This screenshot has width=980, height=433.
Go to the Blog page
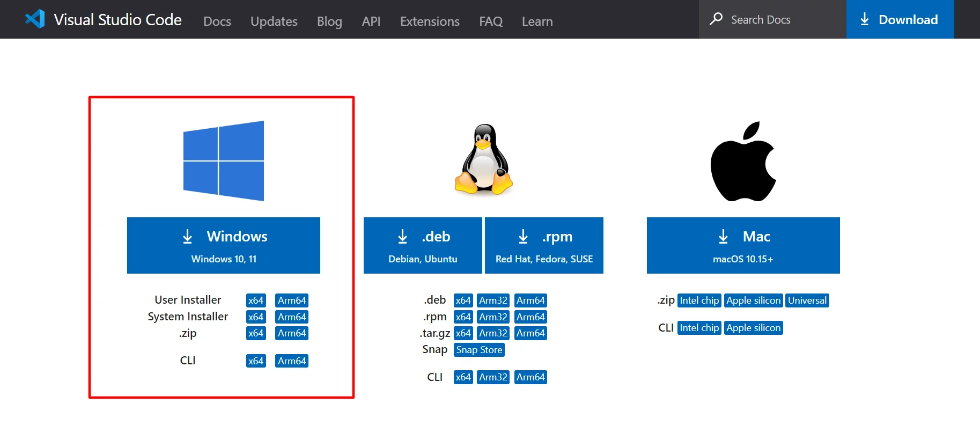[329, 21]
